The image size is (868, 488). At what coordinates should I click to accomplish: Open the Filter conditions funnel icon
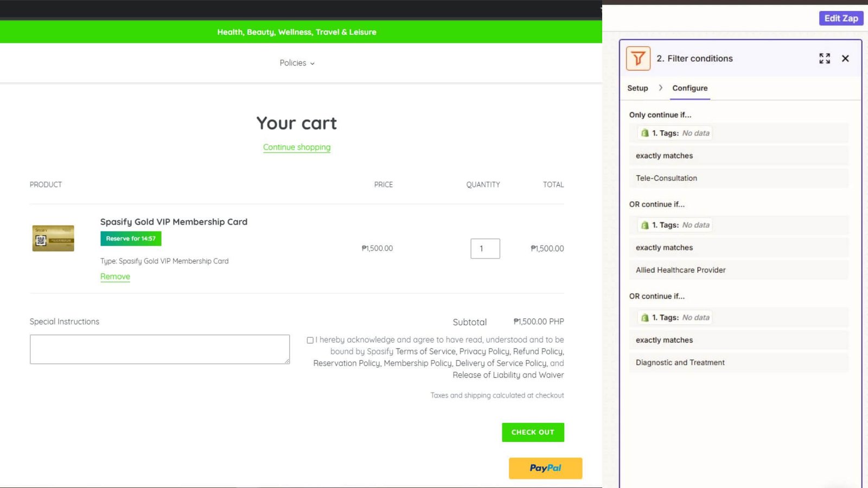638,59
